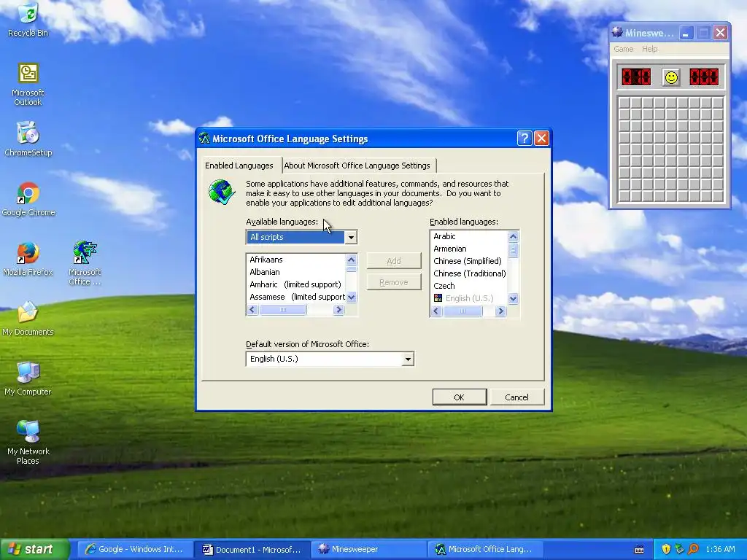Select the My Documents desktop icon
747x560 pixels.
tap(28, 319)
